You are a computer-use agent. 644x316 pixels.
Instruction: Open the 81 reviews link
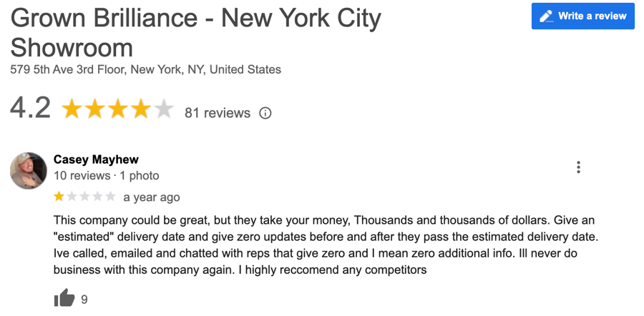[218, 113]
